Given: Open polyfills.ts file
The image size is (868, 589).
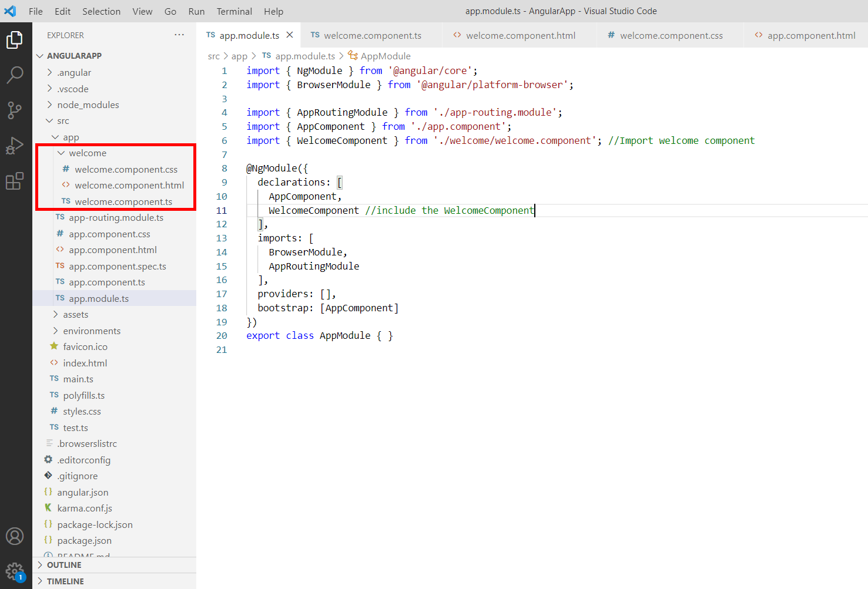Looking at the screenshot, I should [x=84, y=395].
